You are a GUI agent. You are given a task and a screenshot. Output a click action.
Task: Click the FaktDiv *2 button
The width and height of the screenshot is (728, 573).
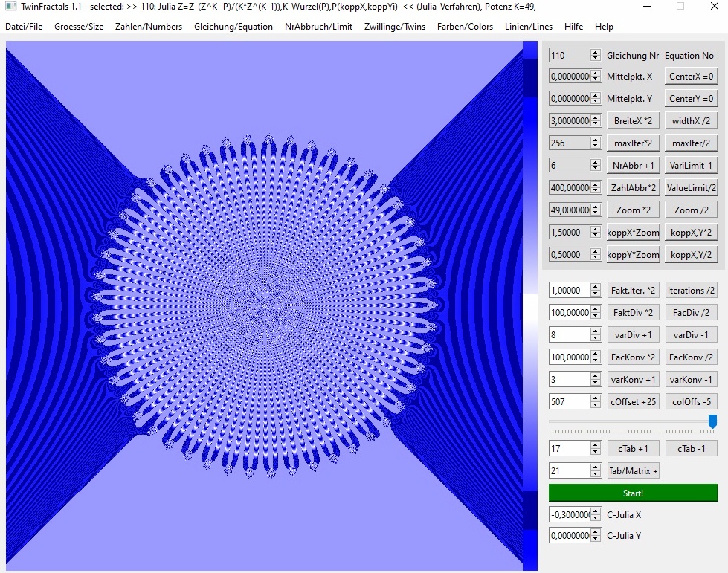tap(634, 312)
